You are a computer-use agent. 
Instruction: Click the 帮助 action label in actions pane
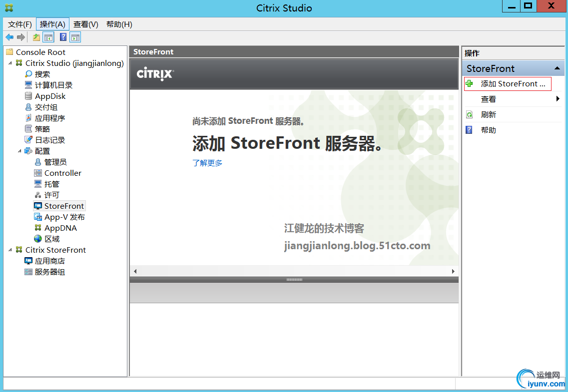click(488, 130)
